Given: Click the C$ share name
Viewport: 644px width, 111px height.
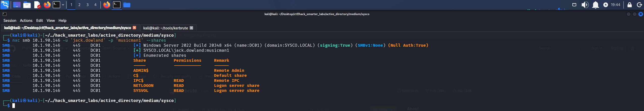Looking at the screenshot, I should (136, 75).
